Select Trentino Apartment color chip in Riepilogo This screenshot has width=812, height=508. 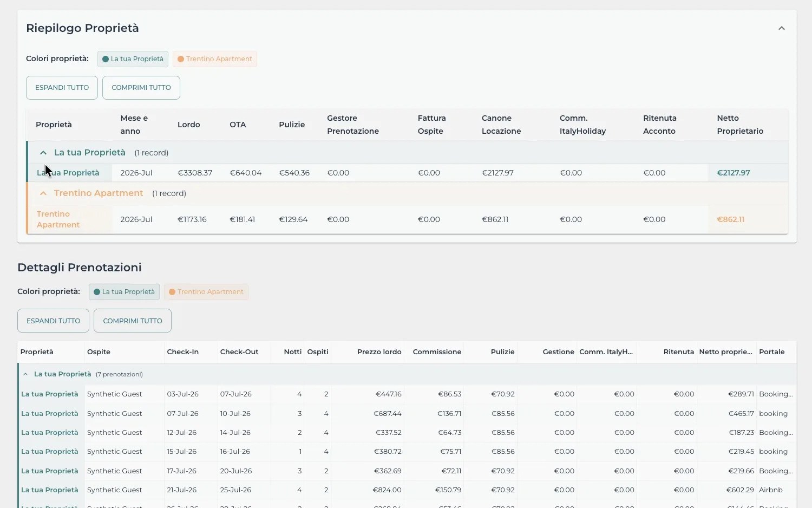point(215,59)
